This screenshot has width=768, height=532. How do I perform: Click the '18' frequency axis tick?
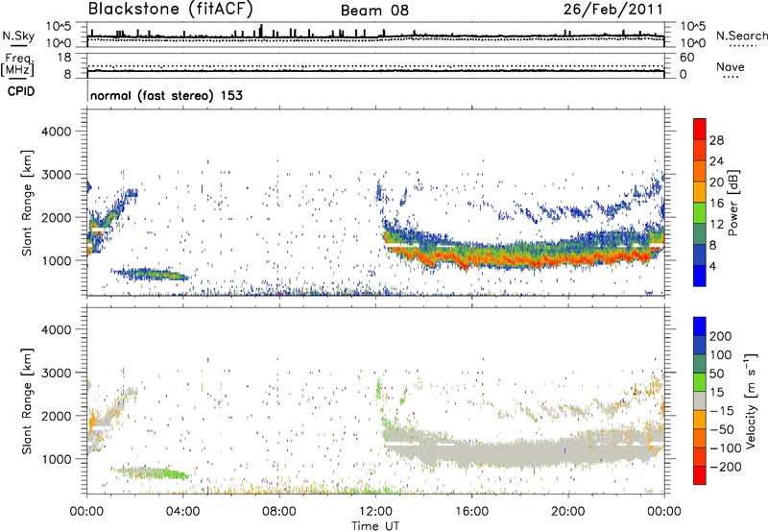click(x=64, y=58)
